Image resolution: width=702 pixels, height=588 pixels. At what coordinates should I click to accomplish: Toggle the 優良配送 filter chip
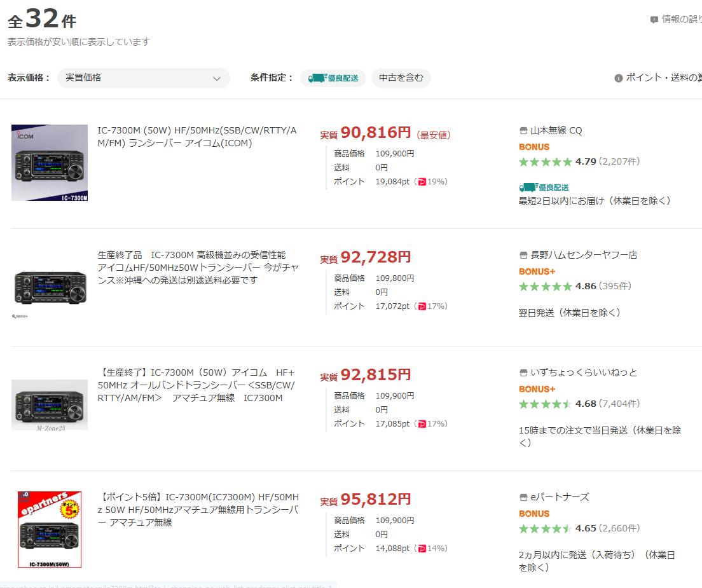(x=333, y=78)
